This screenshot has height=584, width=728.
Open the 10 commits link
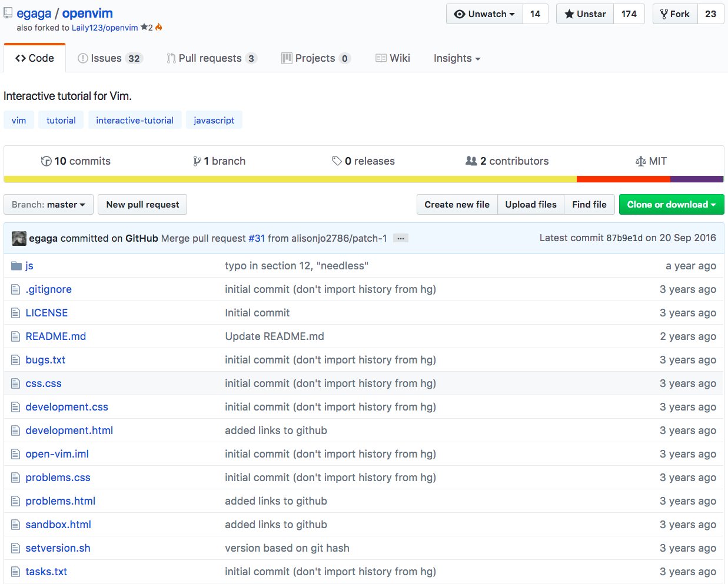pyautogui.click(x=75, y=161)
